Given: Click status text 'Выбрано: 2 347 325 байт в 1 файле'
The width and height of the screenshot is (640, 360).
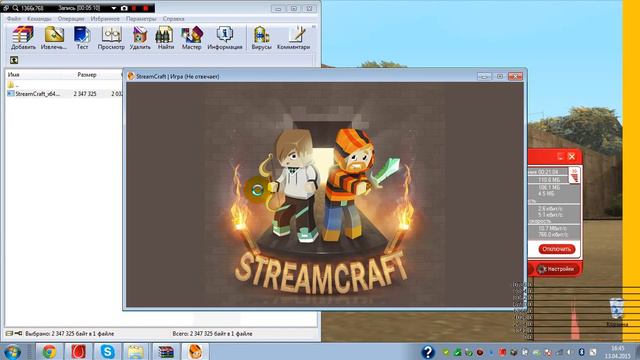Looking at the screenshot, I should click(x=69, y=333).
